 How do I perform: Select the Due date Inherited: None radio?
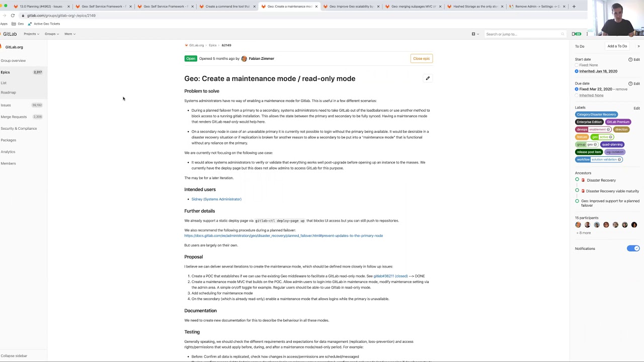pos(577,96)
